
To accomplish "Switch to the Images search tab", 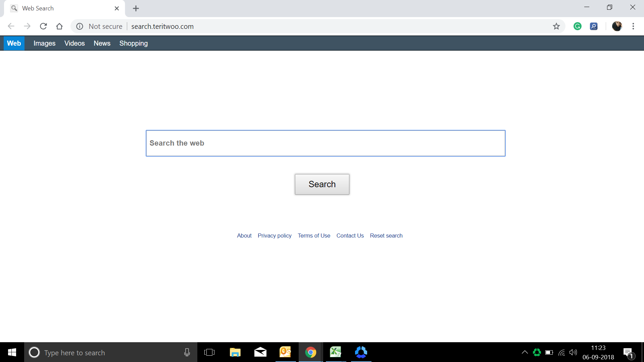I will [44, 43].
